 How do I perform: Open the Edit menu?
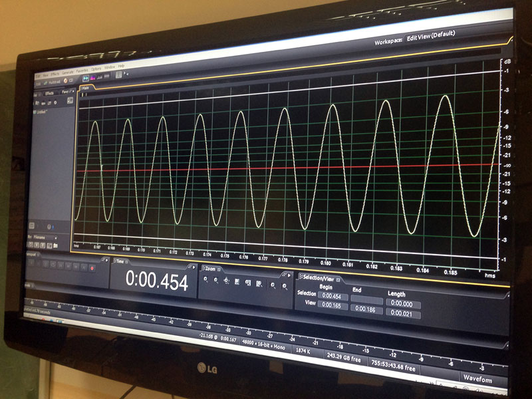[38, 76]
